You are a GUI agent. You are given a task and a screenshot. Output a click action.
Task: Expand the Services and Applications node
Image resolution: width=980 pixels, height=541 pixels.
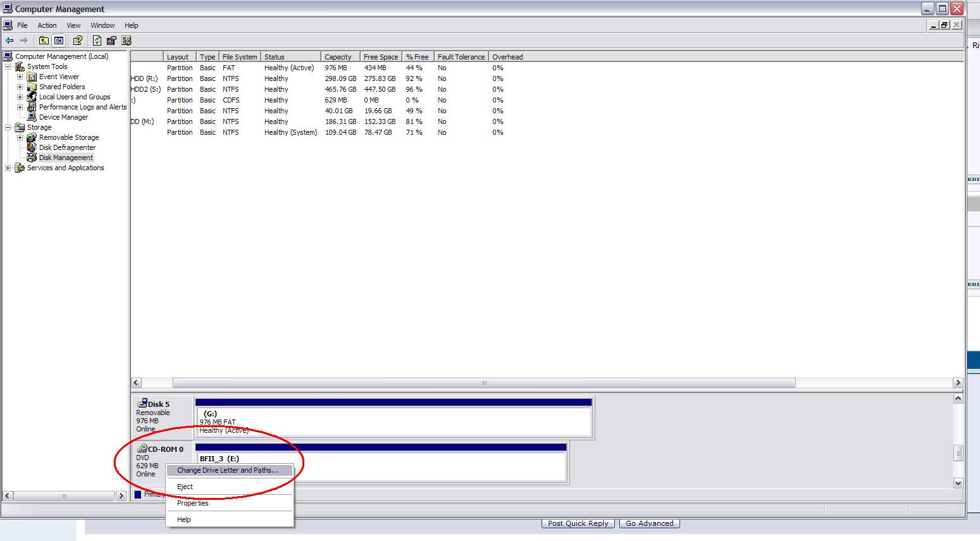point(8,168)
